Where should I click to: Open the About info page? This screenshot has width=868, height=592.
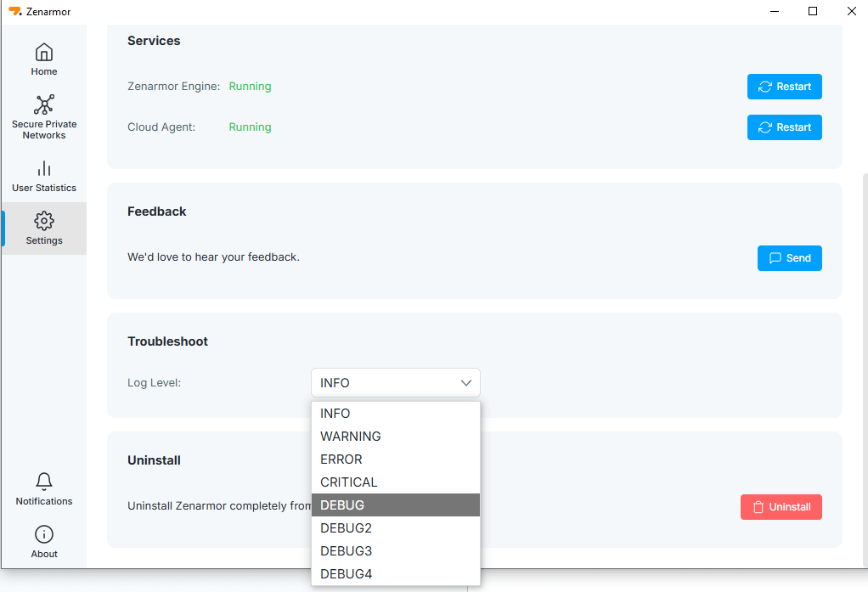(x=43, y=542)
